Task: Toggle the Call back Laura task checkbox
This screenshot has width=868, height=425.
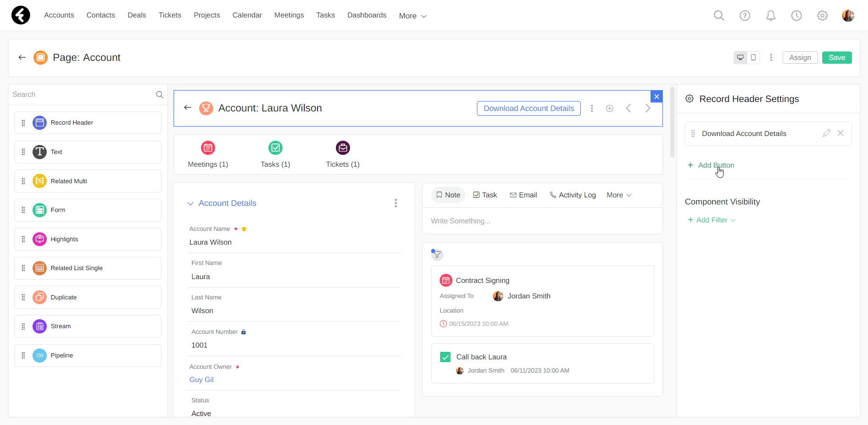Action: coord(445,357)
